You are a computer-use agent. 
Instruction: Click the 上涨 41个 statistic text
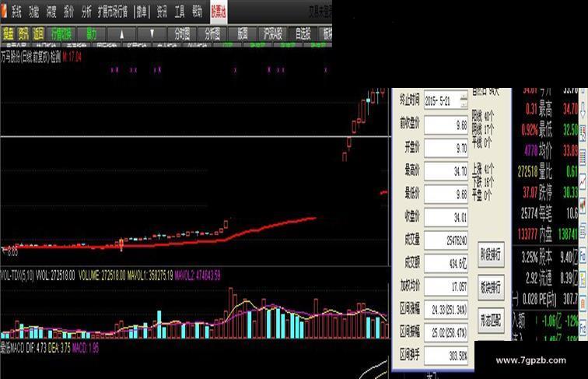point(483,170)
